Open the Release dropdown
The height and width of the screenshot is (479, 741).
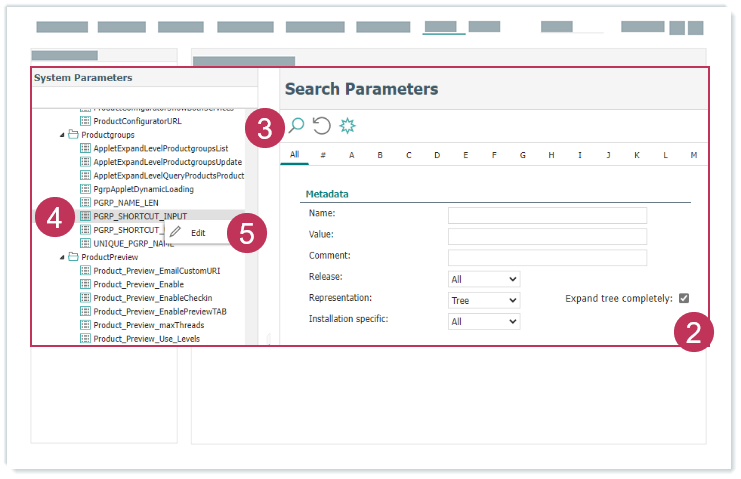click(484, 279)
